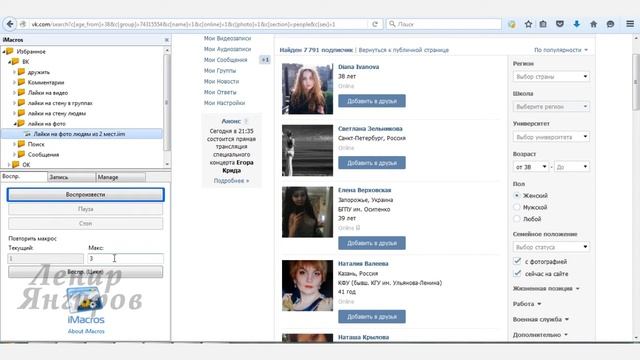Open the Выбор статуса dropdown
The image size is (640, 360).
tap(551, 247)
